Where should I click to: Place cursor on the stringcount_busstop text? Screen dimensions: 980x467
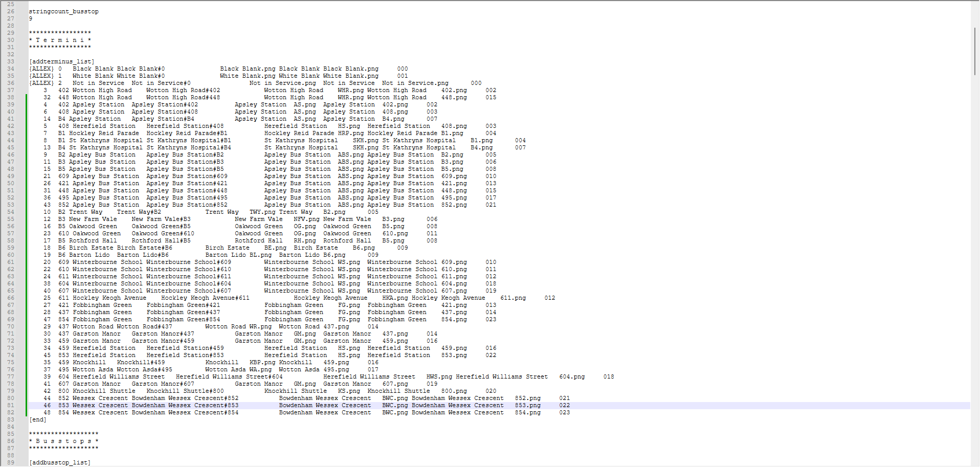click(x=63, y=11)
